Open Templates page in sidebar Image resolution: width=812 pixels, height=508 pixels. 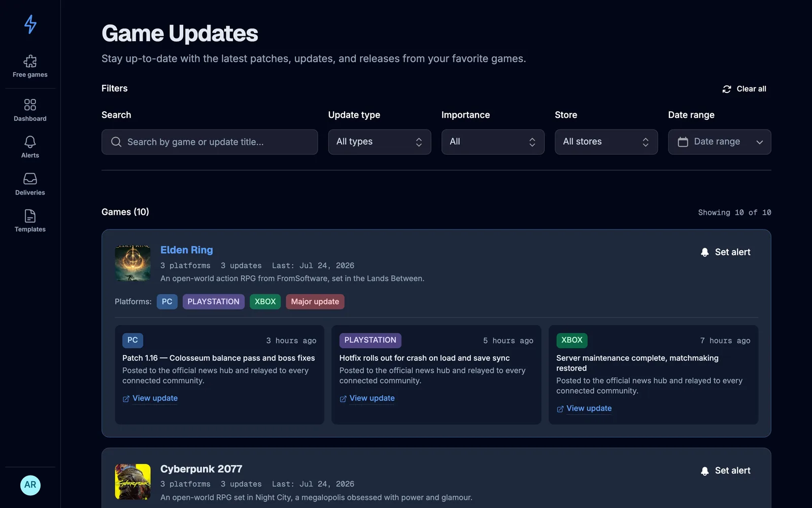tap(30, 221)
